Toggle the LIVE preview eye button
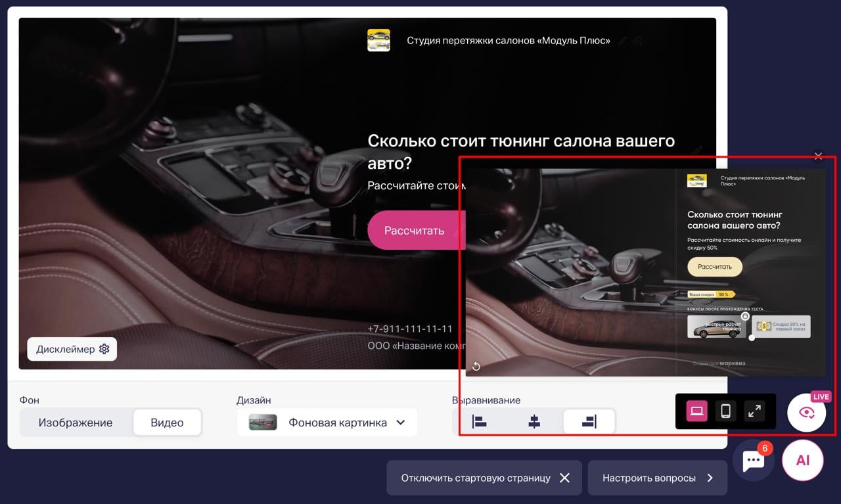 (x=807, y=412)
